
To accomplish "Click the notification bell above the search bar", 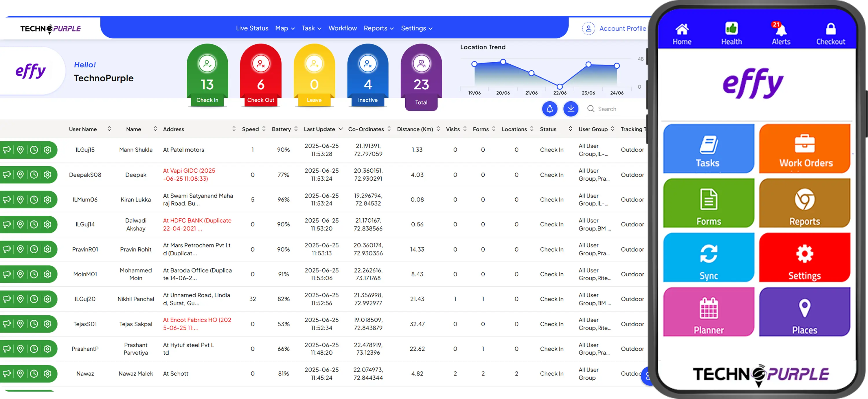I will click(x=549, y=109).
